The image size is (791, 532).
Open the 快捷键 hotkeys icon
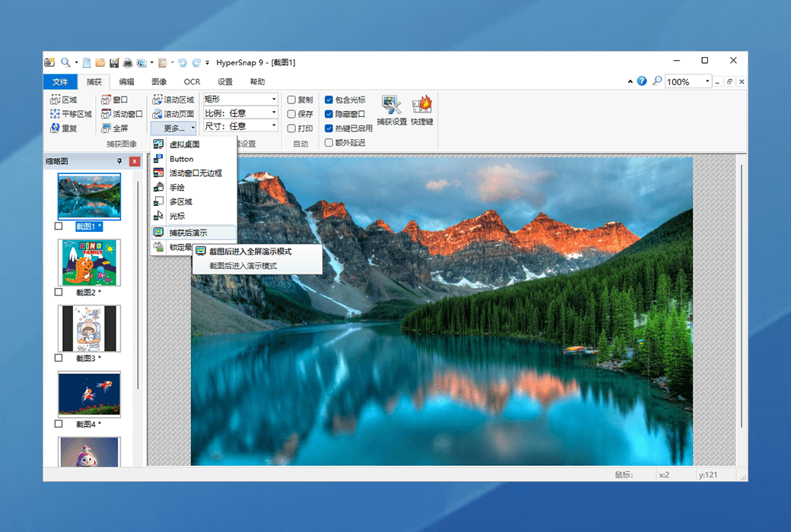(421, 109)
